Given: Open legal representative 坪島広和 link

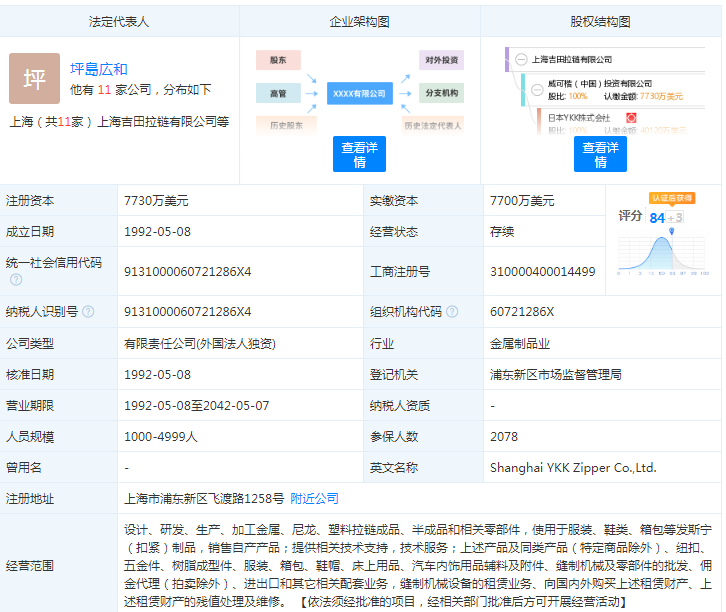Looking at the screenshot, I should point(99,69).
